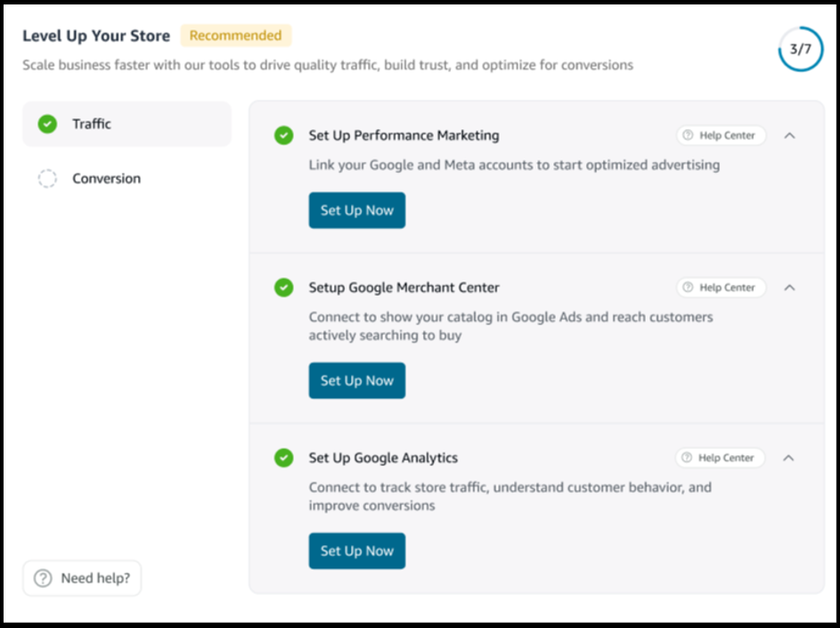Click the dashed circle status icon beside Conversion

[x=47, y=179]
